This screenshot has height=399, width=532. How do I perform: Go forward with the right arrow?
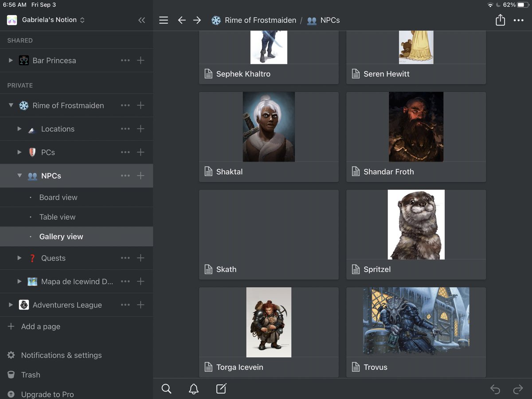pos(197,20)
